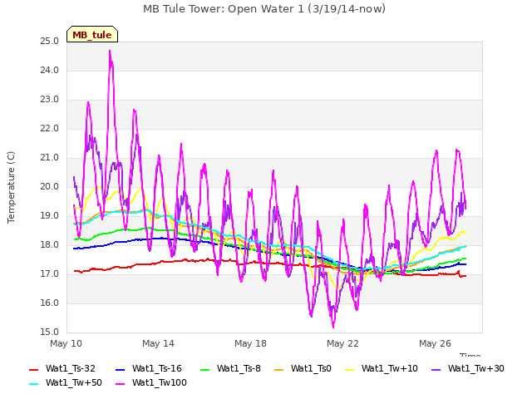This screenshot has width=532, height=399.
Task: Click the red Wat1_Ts-32 legend swatch
Action: point(34,369)
